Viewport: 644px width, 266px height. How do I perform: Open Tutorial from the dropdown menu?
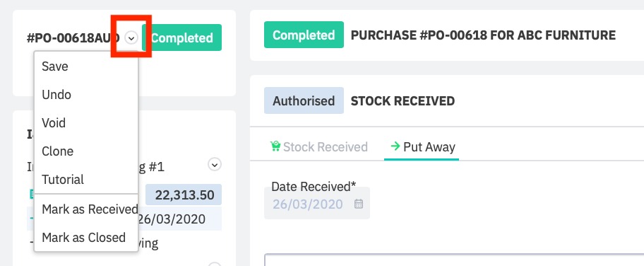pyautogui.click(x=86, y=180)
